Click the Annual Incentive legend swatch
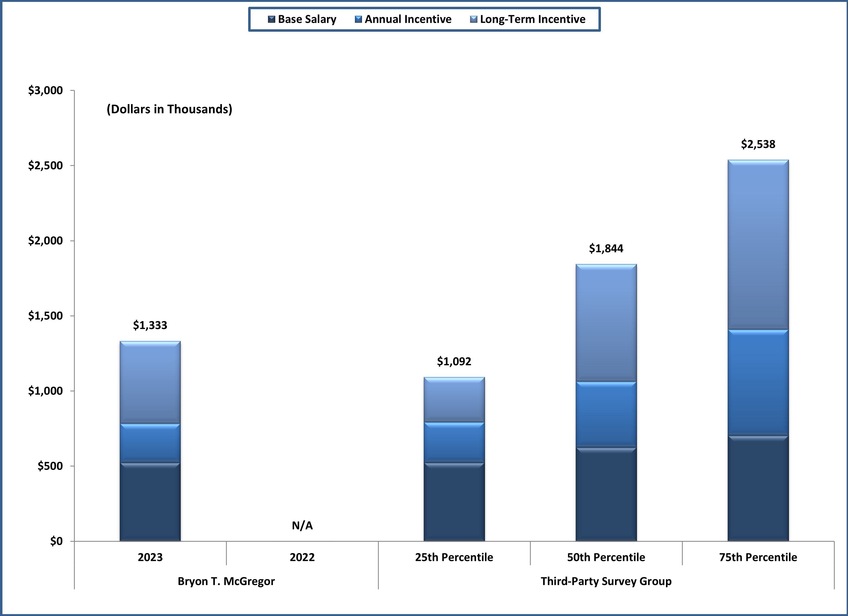Image resolution: width=848 pixels, height=616 pixels. coord(358,19)
